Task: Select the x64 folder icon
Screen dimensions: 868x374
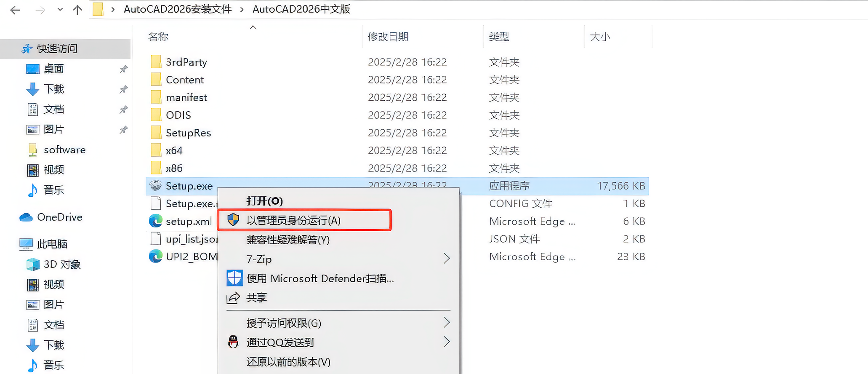Action: click(x=156, y=150)
